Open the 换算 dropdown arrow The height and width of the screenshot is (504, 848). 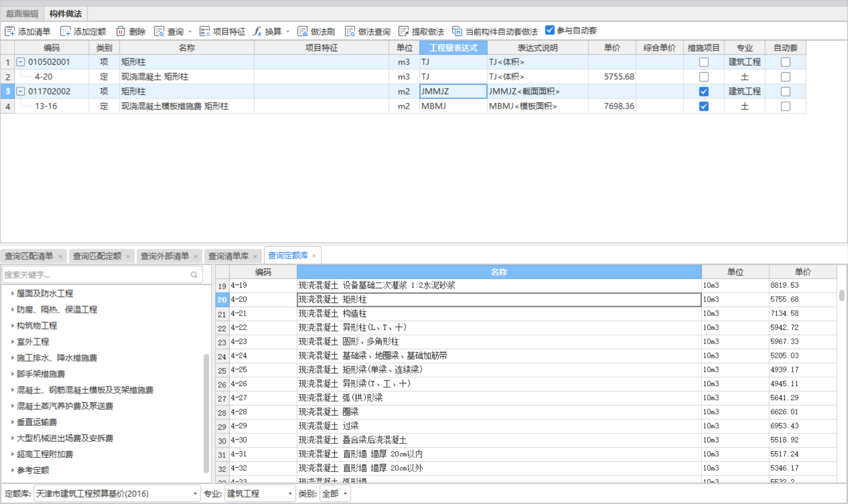click(288, 32)
